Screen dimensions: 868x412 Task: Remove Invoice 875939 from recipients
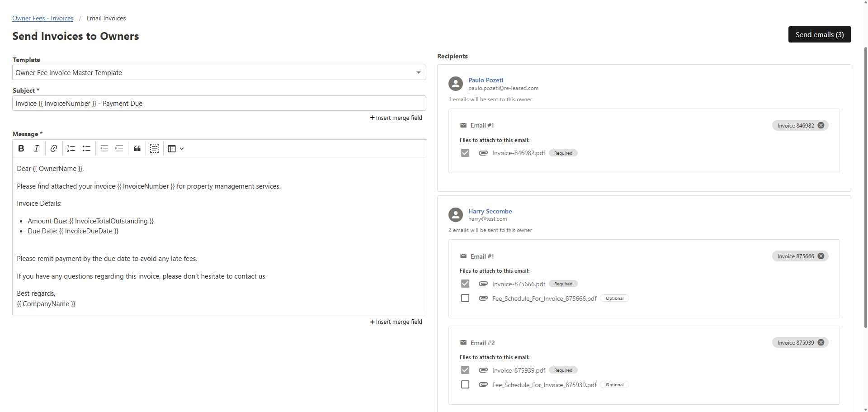coord(821,342)
